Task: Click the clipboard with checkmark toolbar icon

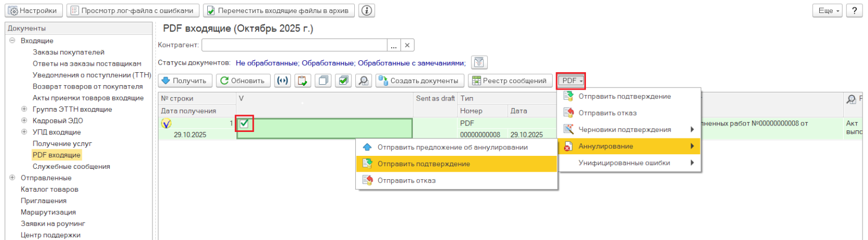Action: coord(303,80)
